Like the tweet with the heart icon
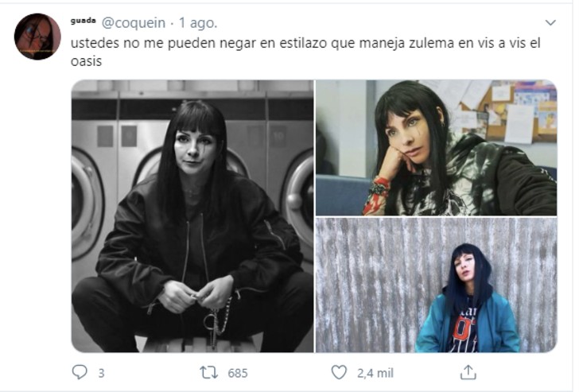Viewport: 579px width, 392px height. (x=339, y=372)
